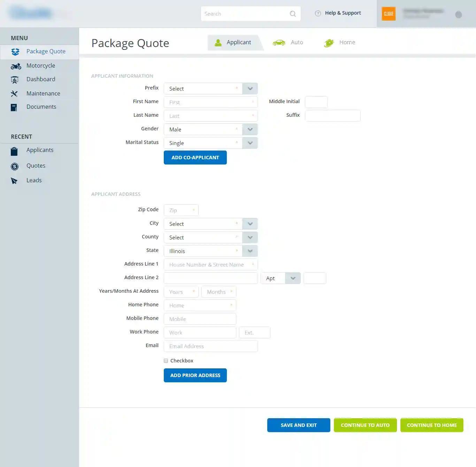Tick the Checkbox option below Email
The width and height of the screenshot is (476, 467).
[166, 361]
